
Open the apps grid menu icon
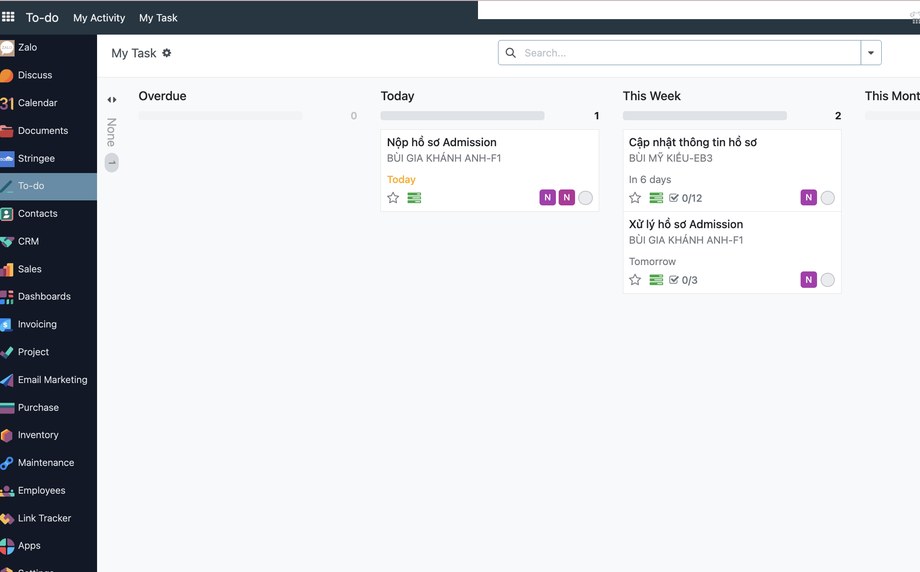pos(8,17)
